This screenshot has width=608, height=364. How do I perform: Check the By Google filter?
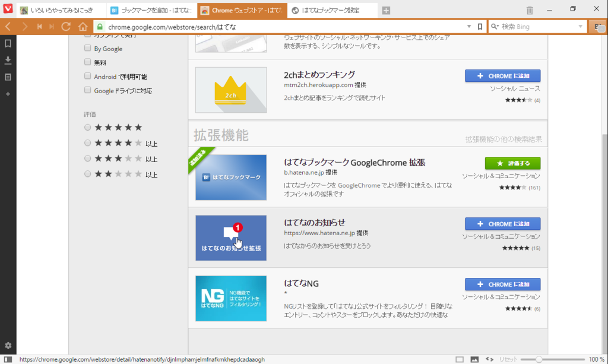click(x=88, y=48)
